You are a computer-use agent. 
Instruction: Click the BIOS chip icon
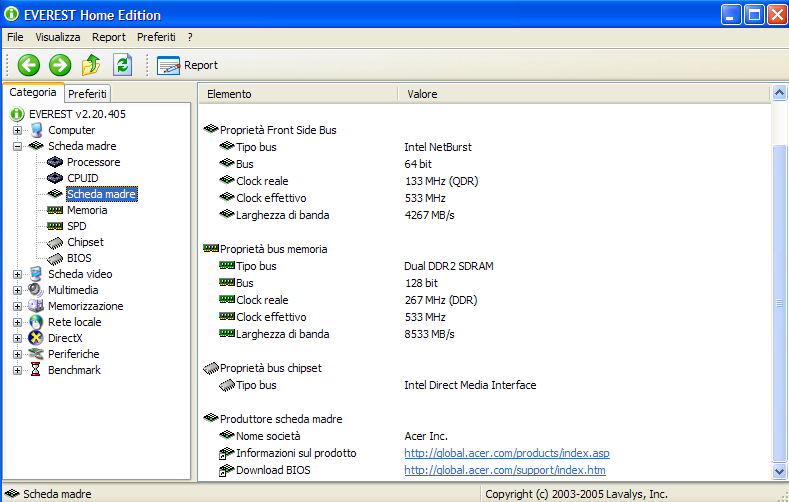tap(54, 259)
